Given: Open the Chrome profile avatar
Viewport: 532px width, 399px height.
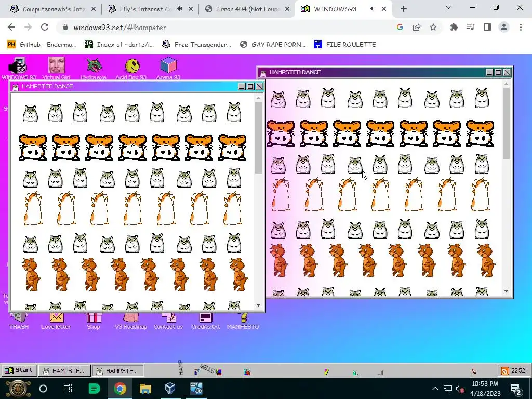Looking at the screenshot, I should pyautogui.click(x=504, y=27).
